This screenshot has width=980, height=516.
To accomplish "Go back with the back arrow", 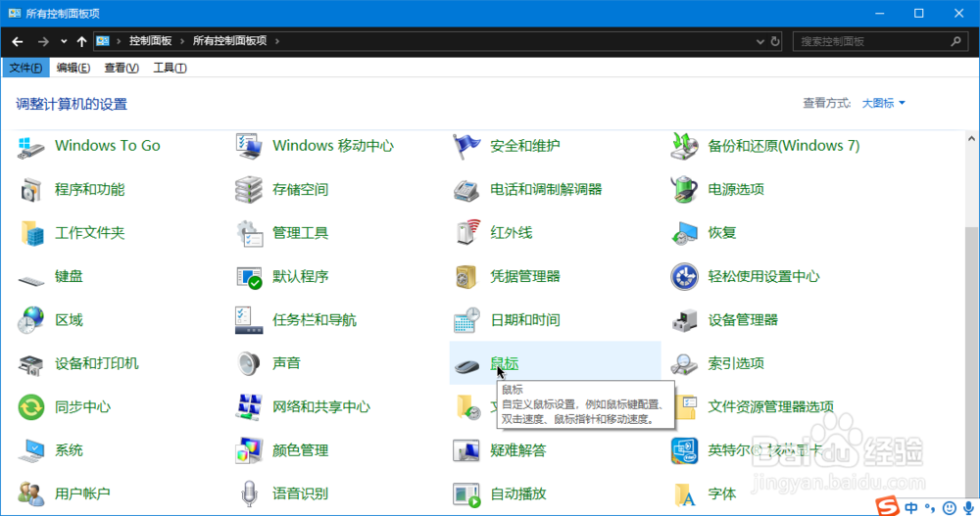I will 18,42.
